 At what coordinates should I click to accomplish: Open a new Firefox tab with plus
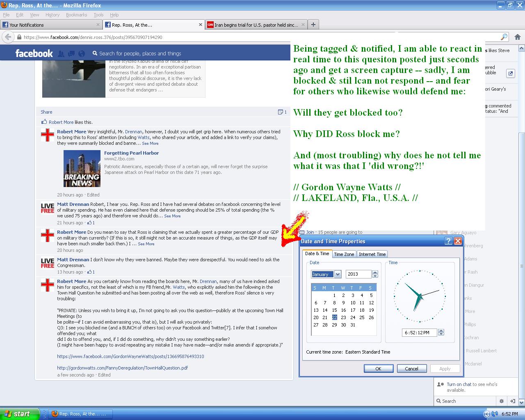(x=313, y=25)
